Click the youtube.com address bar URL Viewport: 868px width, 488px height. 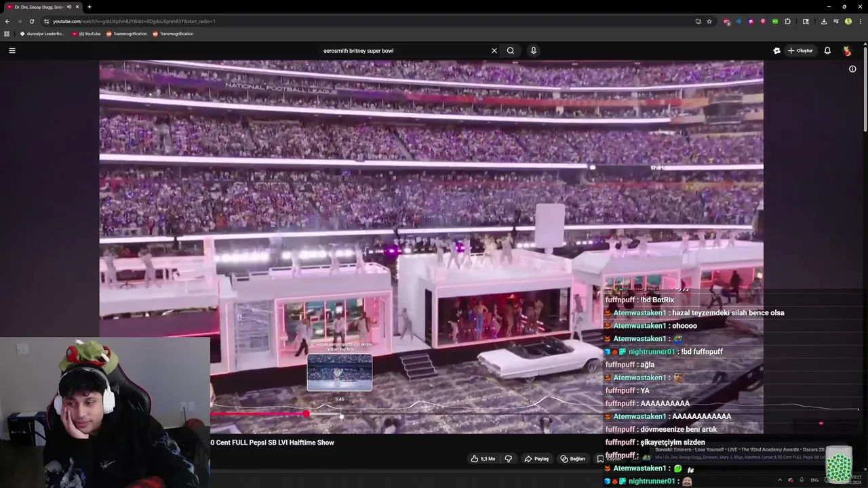[134, 21]
